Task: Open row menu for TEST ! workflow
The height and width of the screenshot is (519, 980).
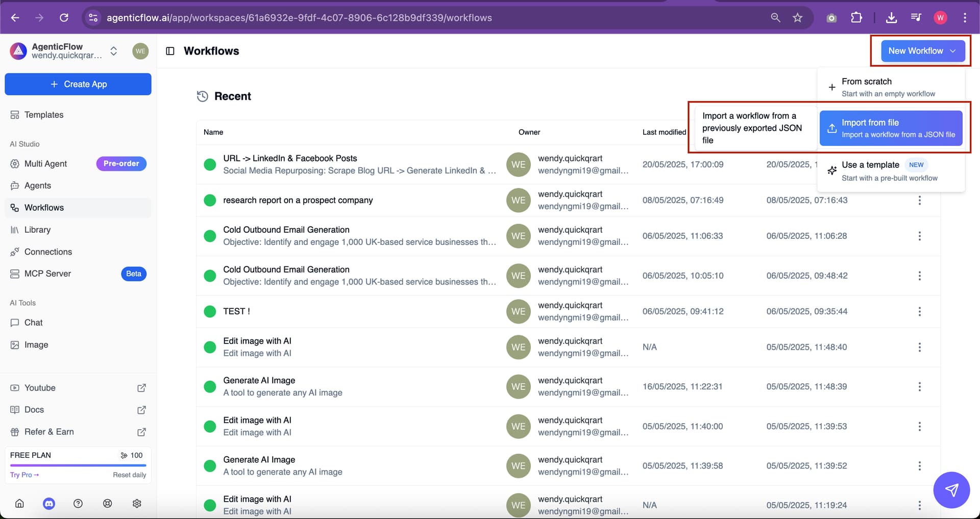Action: pos(920,312)
